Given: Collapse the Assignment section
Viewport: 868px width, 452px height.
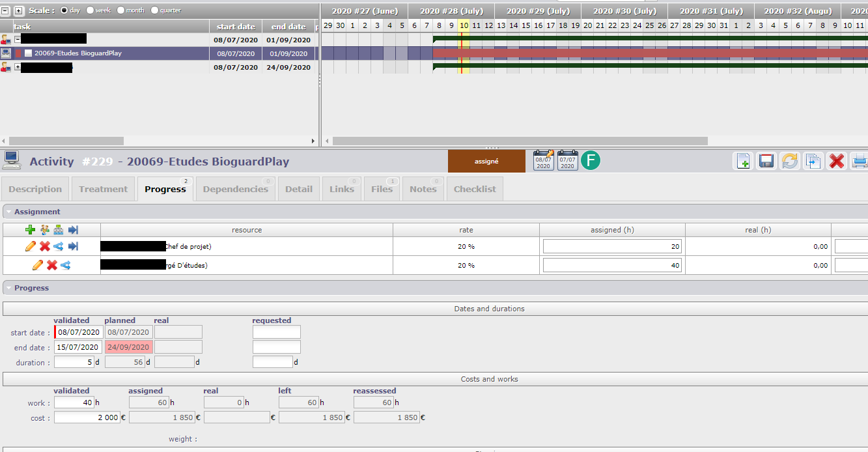Looking at the screenshot, I should 8,212.
